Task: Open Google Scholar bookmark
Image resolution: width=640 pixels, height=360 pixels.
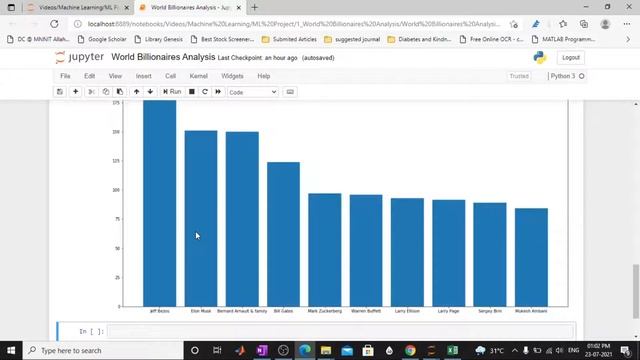Action: [x=102, y=39]
